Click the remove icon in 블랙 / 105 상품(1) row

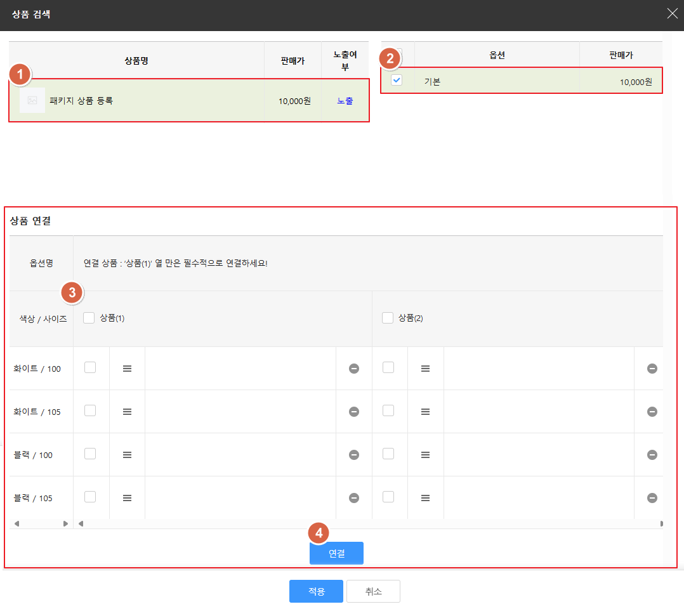[354, 498]
